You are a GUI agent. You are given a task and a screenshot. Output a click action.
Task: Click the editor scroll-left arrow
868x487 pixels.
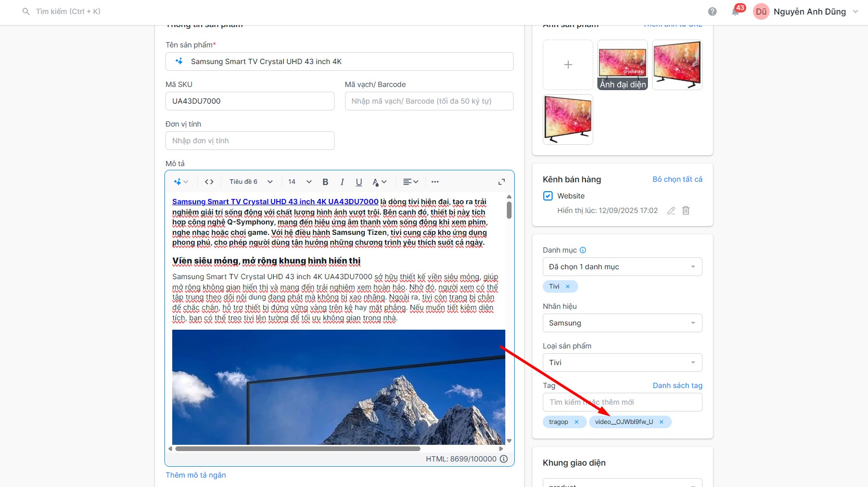(x=170, y=448)
